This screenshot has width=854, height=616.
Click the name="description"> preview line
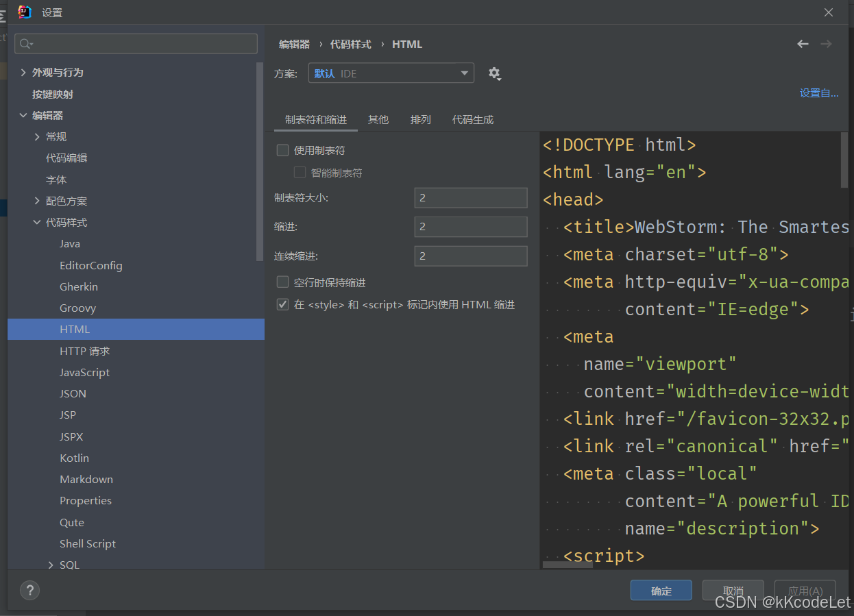722,528
